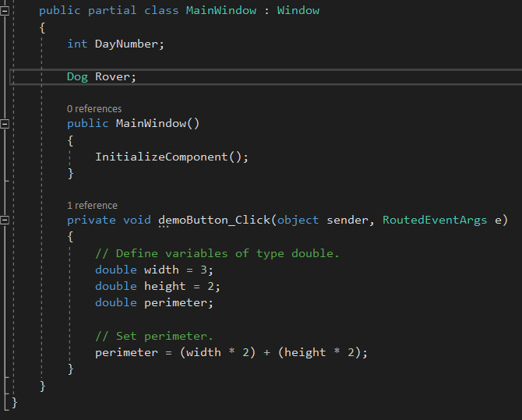Click the height variable in 'height = 2'
This screenshot has width=522, height=420.
click(165, 286)
